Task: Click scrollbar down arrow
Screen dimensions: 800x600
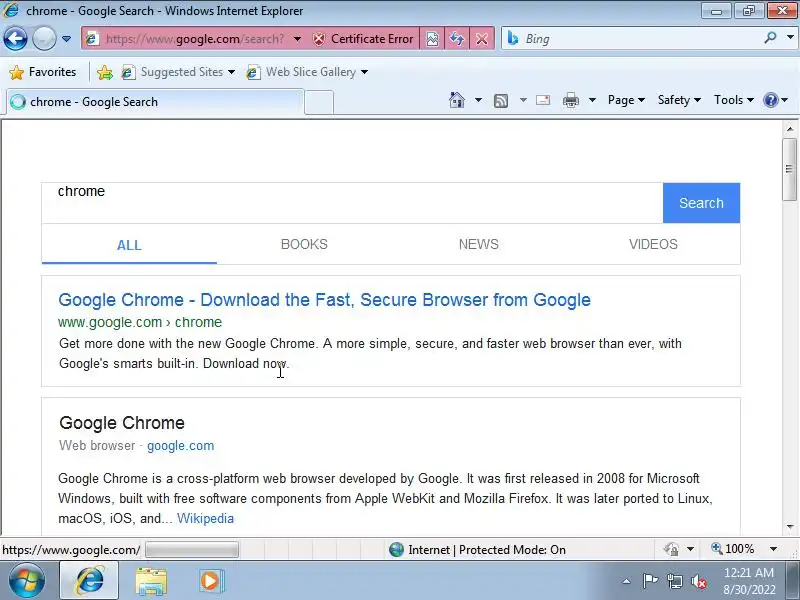Action: pyautogui.click(x=790, y=527)
